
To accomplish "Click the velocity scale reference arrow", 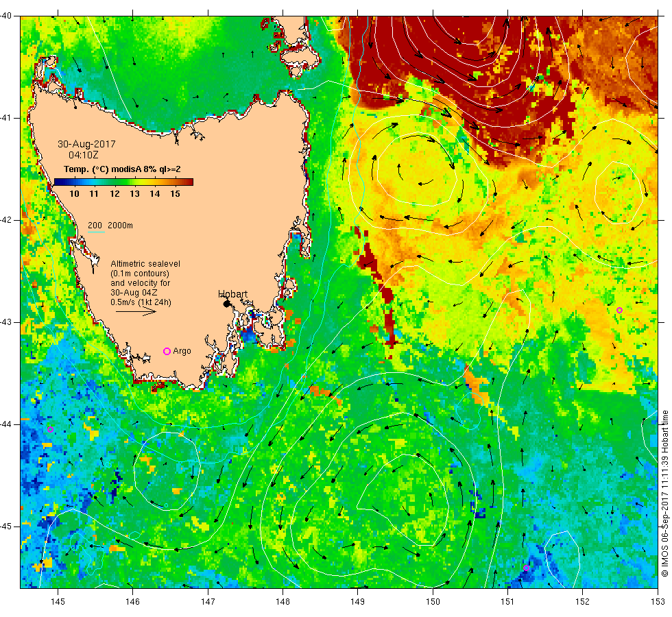I will click(136, 311).
